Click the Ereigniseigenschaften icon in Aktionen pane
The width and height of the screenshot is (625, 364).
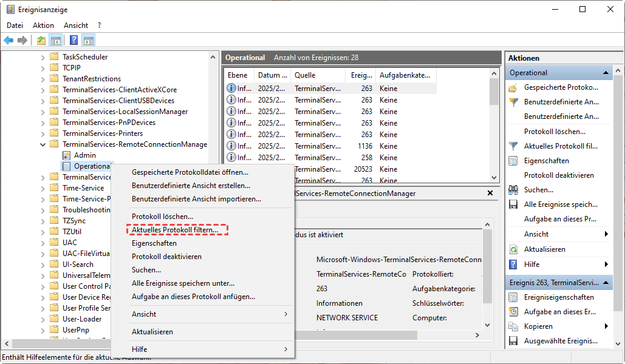point(513,297)
